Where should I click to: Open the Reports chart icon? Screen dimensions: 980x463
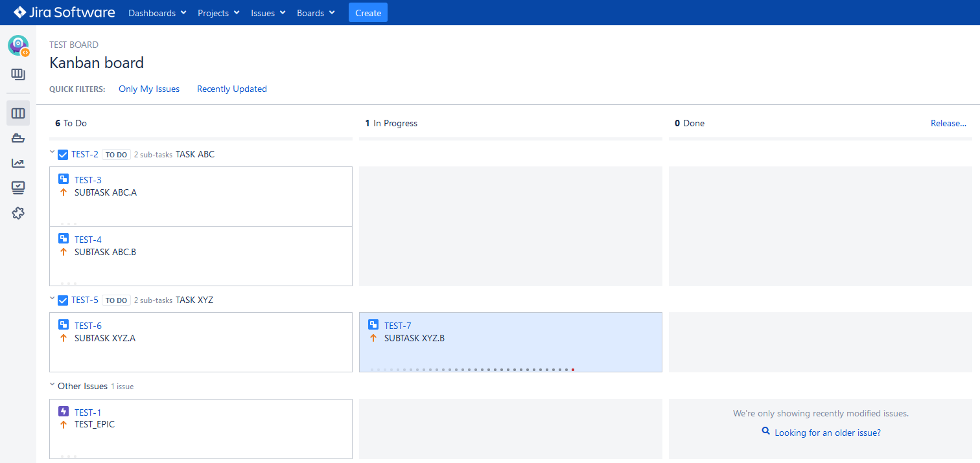click(18, 163)
